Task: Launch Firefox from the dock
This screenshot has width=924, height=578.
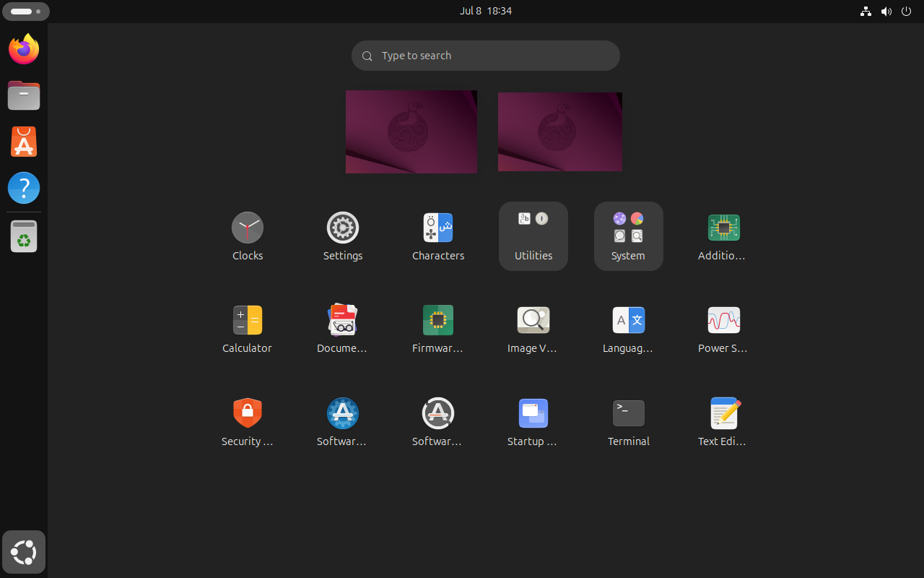Action: click(x=24, y=49)
